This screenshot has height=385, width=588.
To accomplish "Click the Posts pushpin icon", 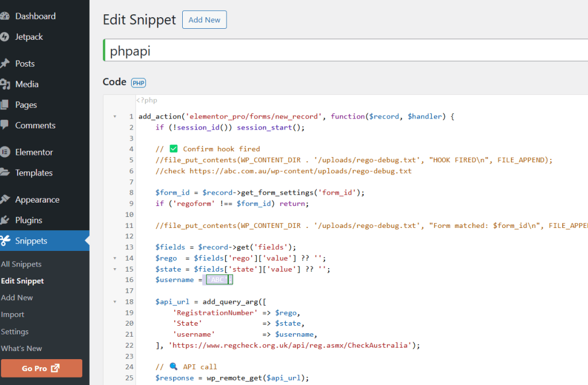I will (x=5, y=63).
